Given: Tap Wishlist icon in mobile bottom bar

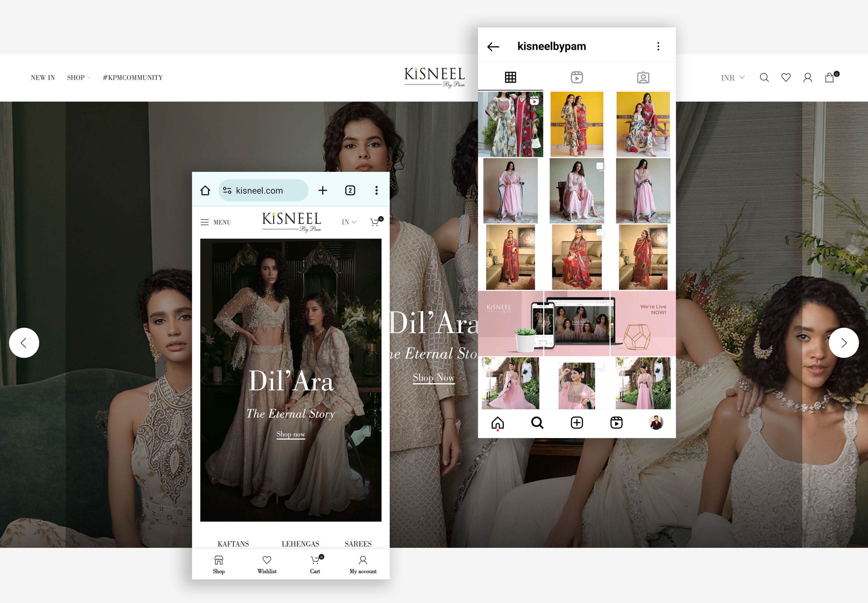Looking at the screenshot, I should pyautogui.click(x=267, y=564).
